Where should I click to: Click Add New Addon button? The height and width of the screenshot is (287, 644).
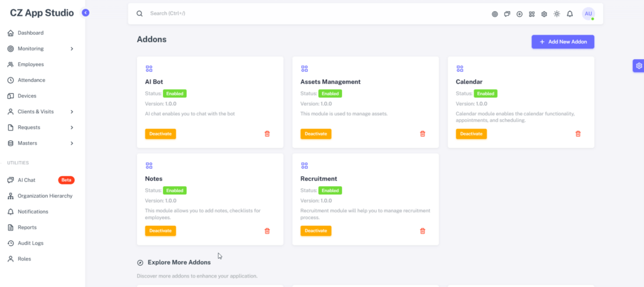(563, 42)
